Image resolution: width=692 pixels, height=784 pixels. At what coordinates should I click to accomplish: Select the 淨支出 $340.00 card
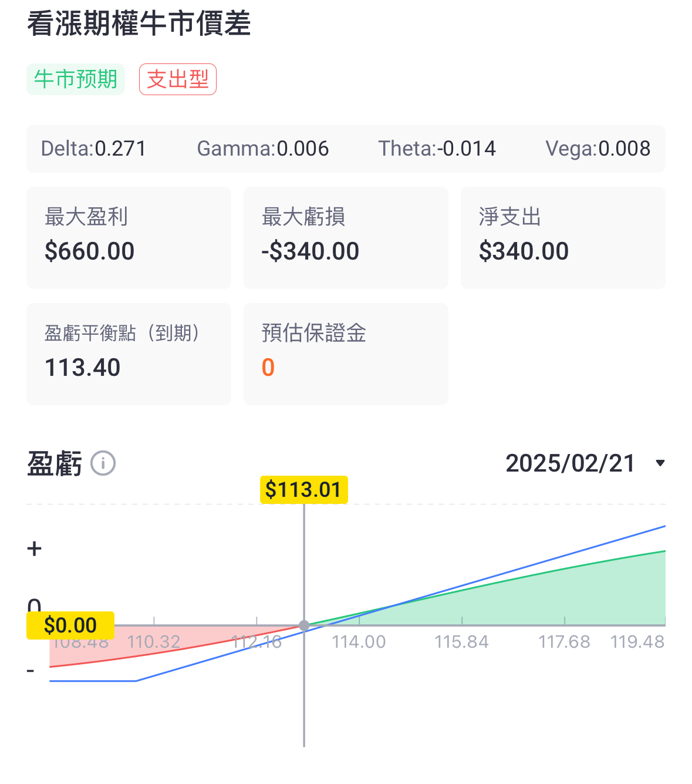tap(563, 237)
